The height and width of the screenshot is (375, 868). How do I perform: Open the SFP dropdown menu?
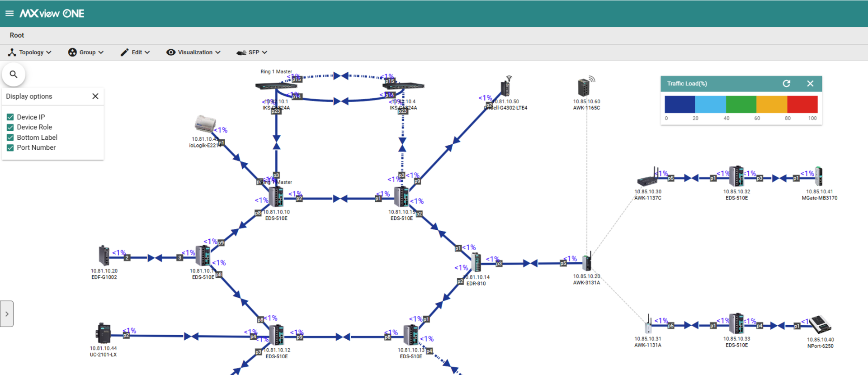coord(252,52)
